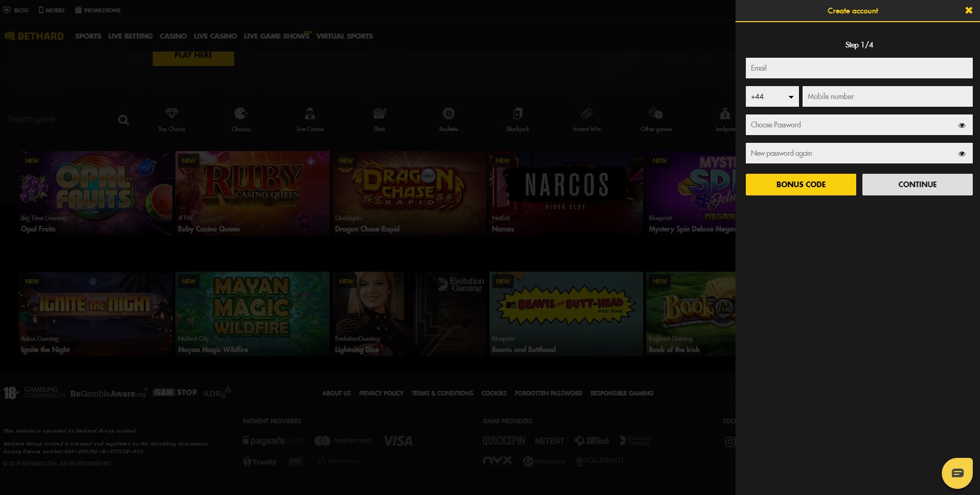Click the ADR logo in footer

pyautogui.click(x=217, y=392)
